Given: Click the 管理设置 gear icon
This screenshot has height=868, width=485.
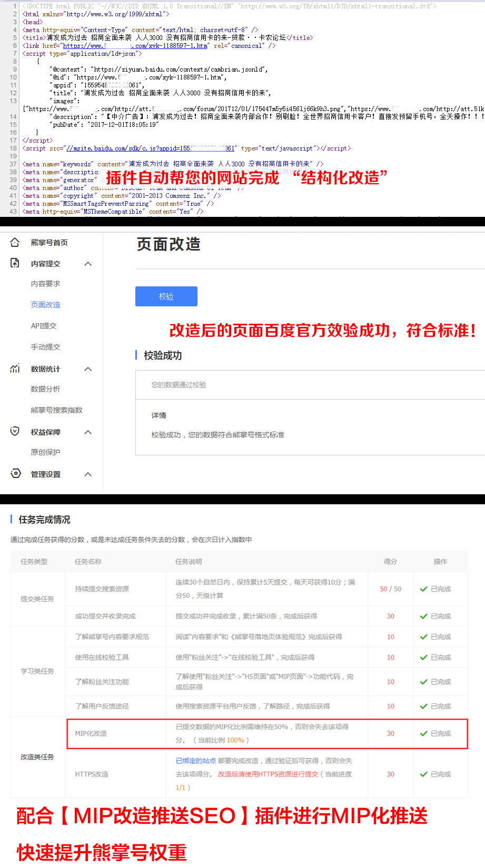Looking at the screenshot, I should (x=16, y=473).
